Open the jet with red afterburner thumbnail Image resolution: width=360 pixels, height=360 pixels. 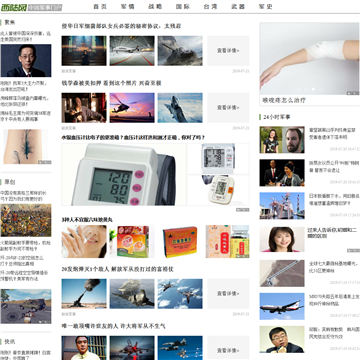pyautogui.click(x=132, y=348)
